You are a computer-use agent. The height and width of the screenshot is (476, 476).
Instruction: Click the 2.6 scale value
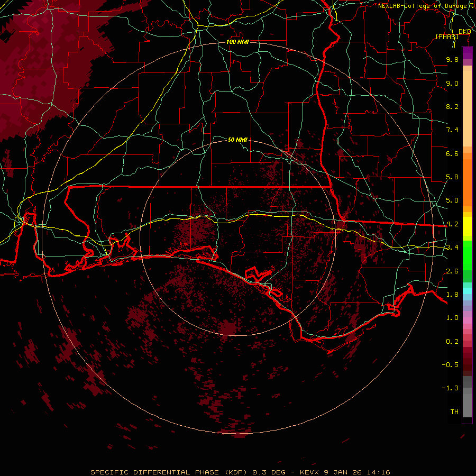click(x=452, y=271)
